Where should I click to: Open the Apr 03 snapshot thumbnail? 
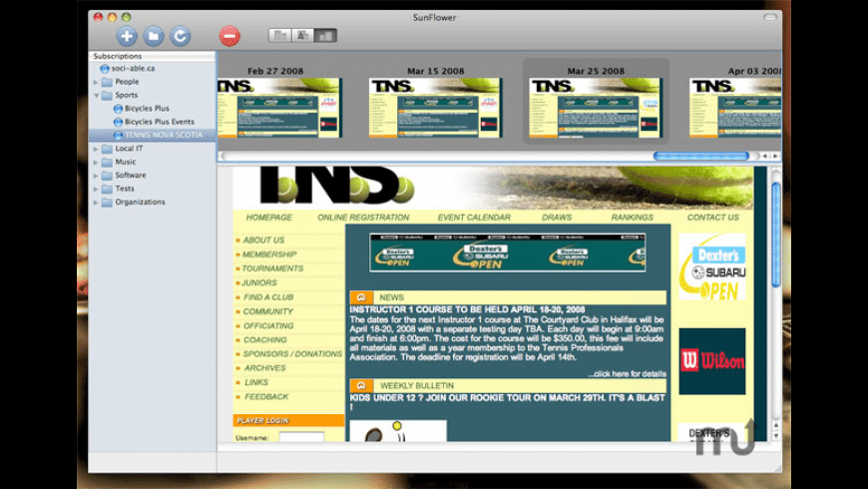pos(735,108)
